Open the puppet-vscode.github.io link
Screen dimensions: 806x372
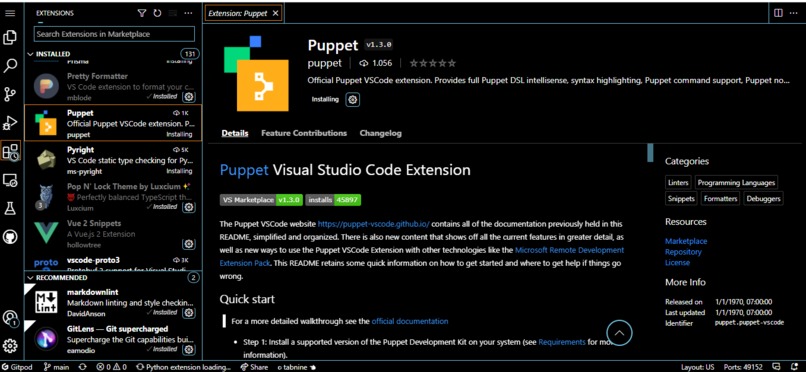(x=373, y=224)
